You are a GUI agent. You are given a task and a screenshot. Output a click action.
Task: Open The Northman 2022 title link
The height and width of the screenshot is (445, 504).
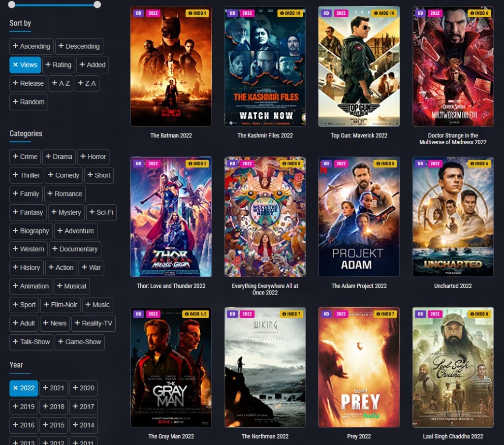click(x=265, y=436)
